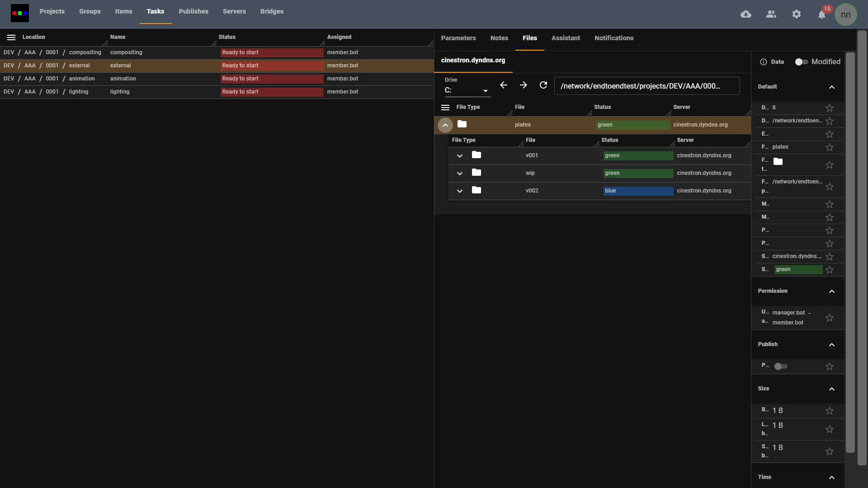Collapse the Permission section
The height and width of the screenshot is (488, 868).
pyautogui.click(x=832, y=291)
